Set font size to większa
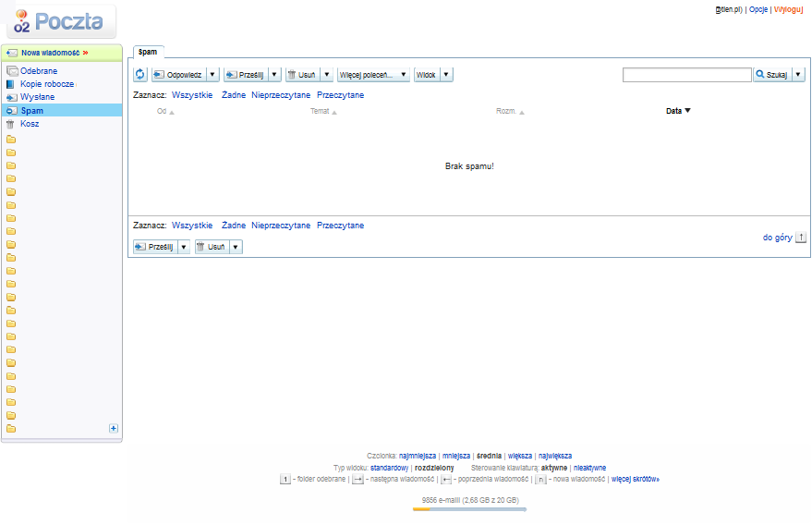The image size is (812, 525). pyautogui.click(x=520, y=456)
